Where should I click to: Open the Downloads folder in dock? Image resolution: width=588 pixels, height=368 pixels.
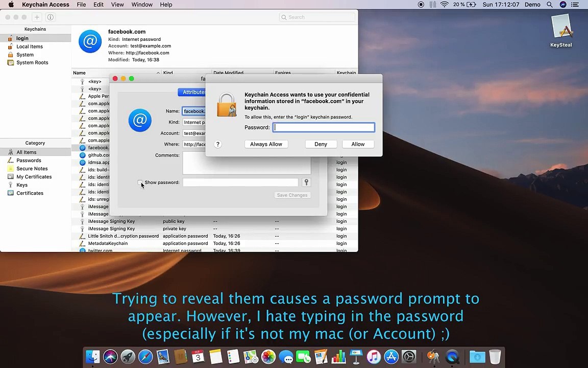click(477, 357)
